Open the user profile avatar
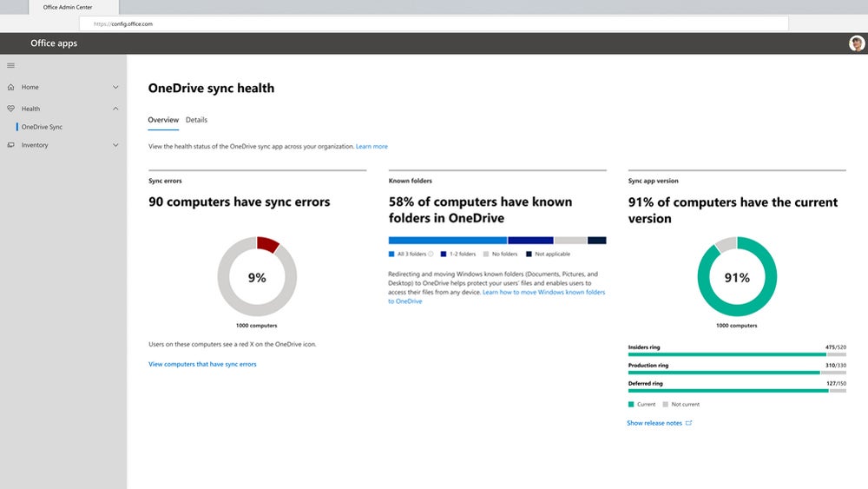 point(857,43)
